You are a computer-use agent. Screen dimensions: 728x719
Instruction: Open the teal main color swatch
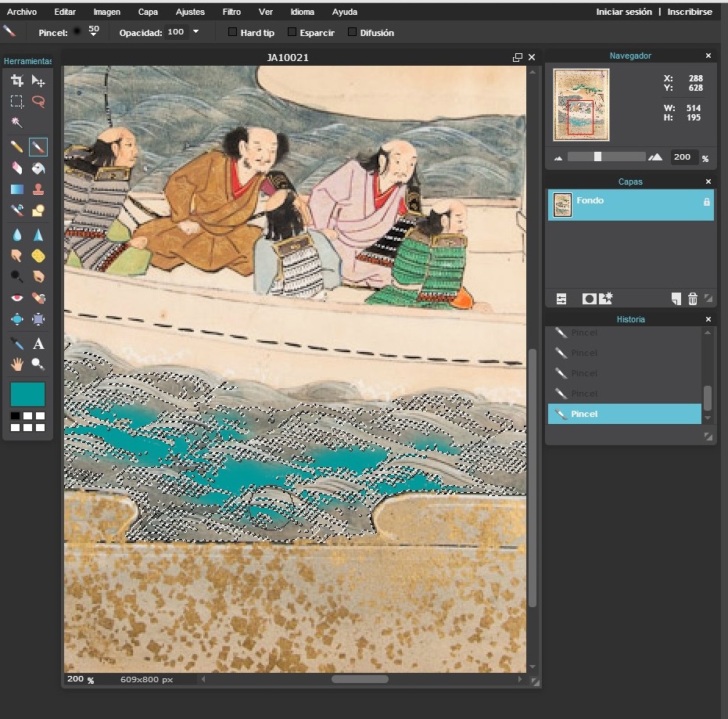27,394
